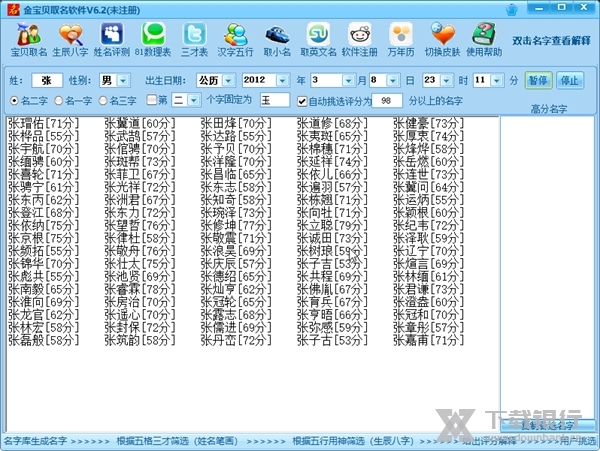Select the name 张嘉甫[71分]

pos(428,340)
